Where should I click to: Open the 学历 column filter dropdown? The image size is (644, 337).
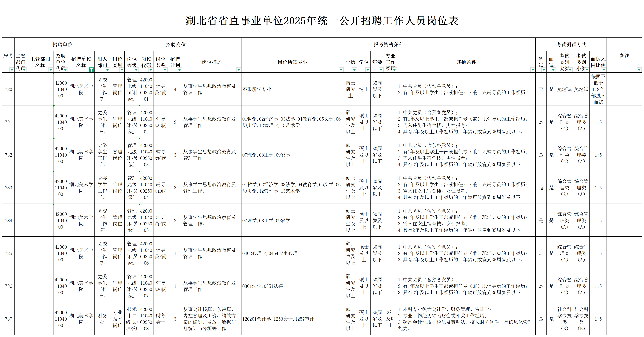point(355,70)
